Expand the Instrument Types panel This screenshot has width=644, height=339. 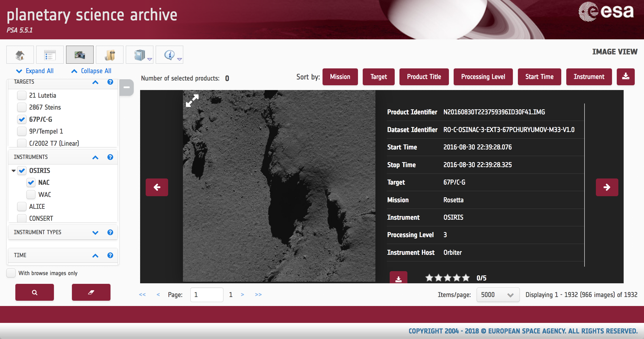[95, 233]
